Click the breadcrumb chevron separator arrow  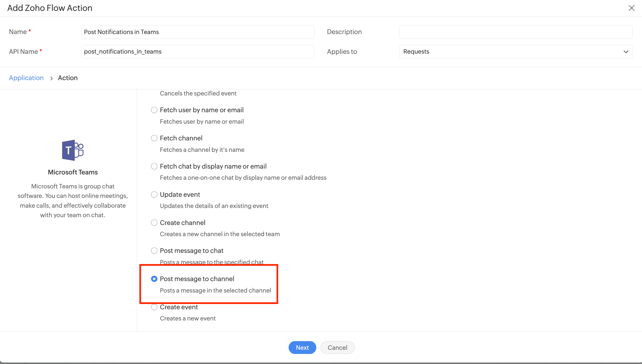coord(51,78)
